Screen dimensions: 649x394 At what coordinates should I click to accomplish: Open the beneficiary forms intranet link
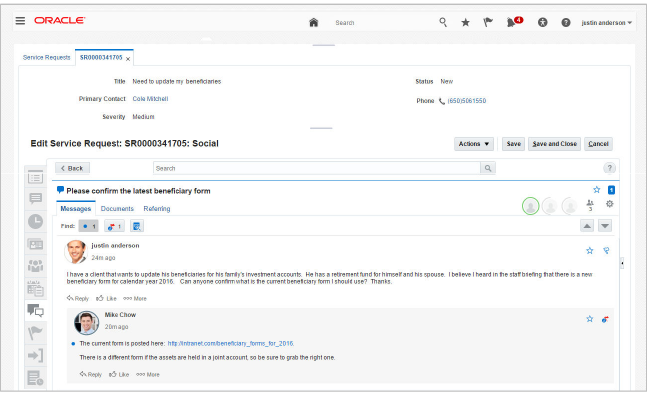(x=231, y=344)
